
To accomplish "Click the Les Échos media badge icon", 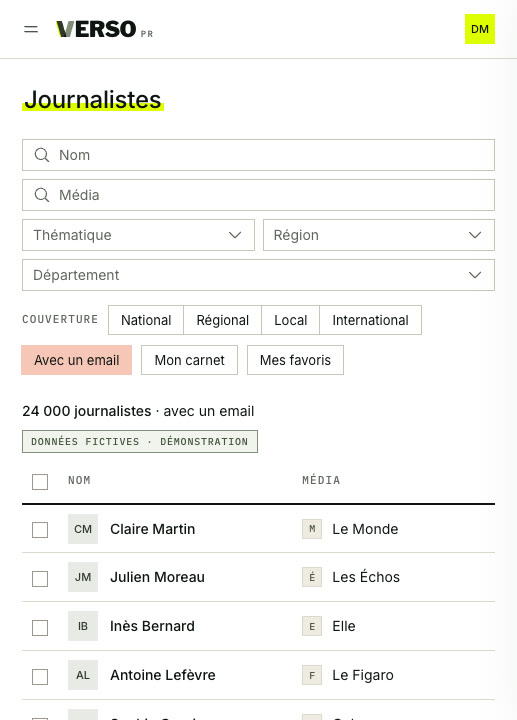I will pos(312,577).
